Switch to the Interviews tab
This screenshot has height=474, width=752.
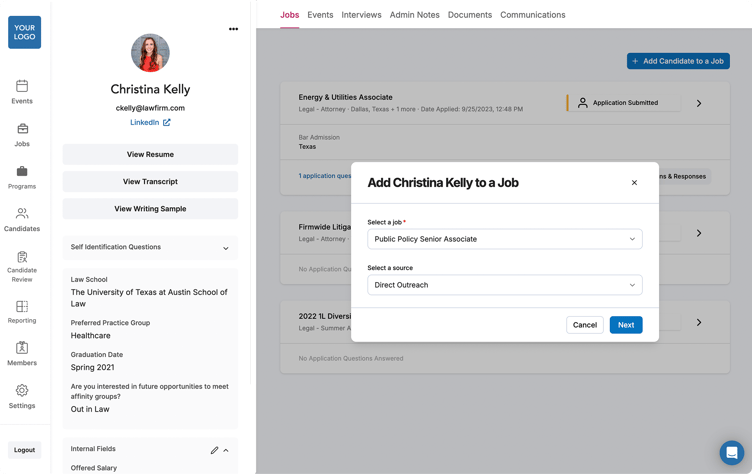click(361, 15)
